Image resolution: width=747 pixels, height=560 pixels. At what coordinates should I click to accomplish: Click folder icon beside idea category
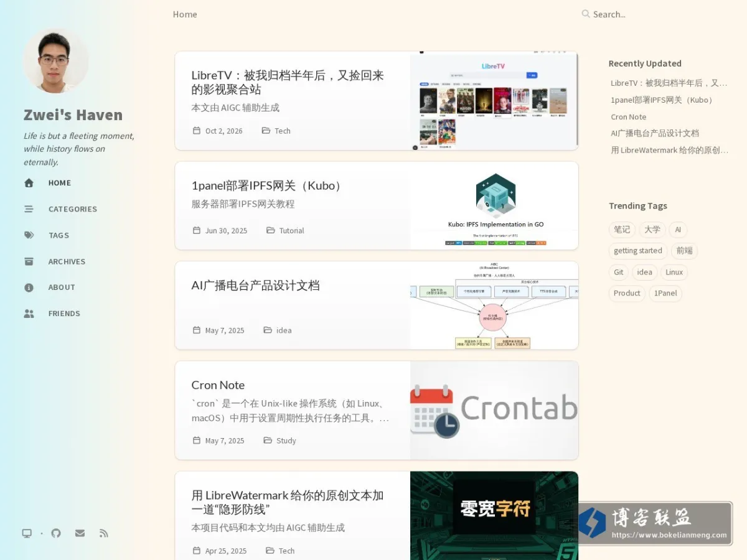[268, 330]
